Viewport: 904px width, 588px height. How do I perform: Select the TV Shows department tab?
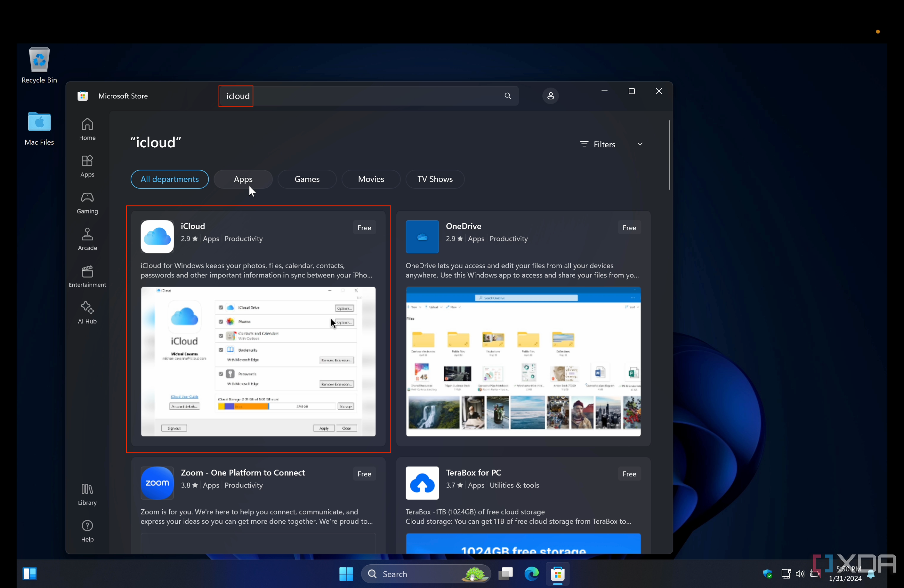[435, 179]
